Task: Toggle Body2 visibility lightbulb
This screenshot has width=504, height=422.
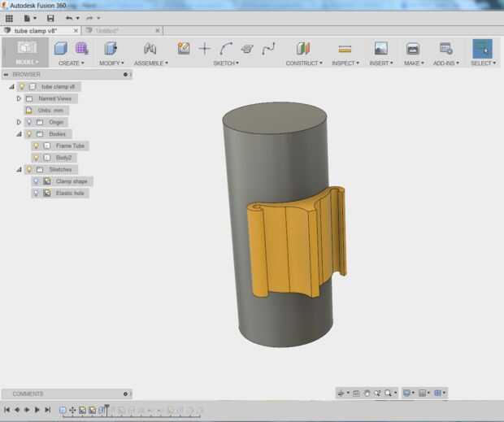Action: click(x=36, y=158)
